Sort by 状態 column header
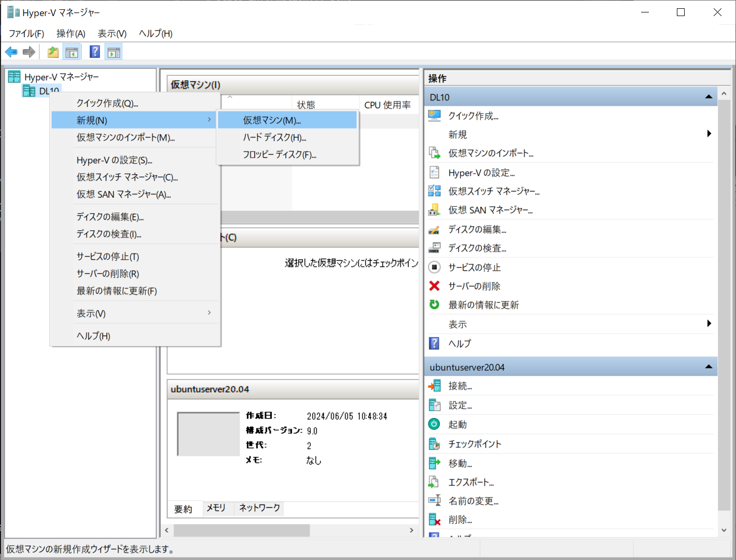Screen dimensions: 736x560 coord(325,105)
